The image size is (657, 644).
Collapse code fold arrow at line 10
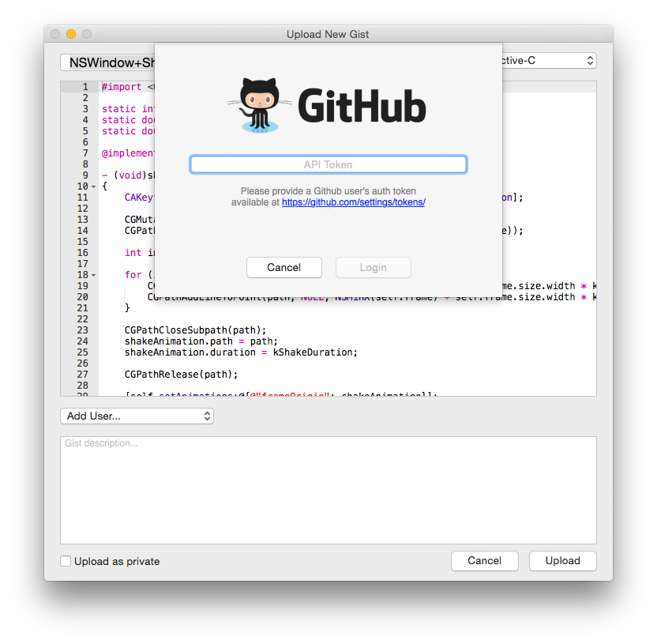(93, 186)
